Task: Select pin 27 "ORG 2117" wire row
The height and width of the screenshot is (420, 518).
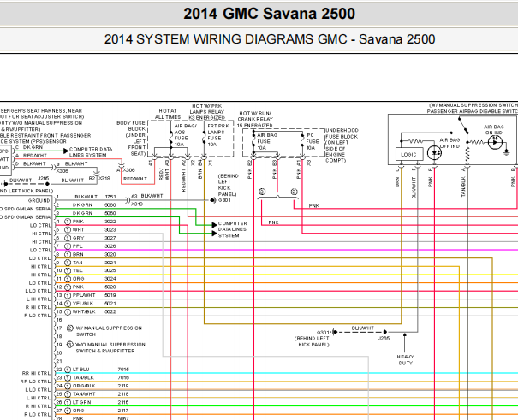Action: coord(92,411)
